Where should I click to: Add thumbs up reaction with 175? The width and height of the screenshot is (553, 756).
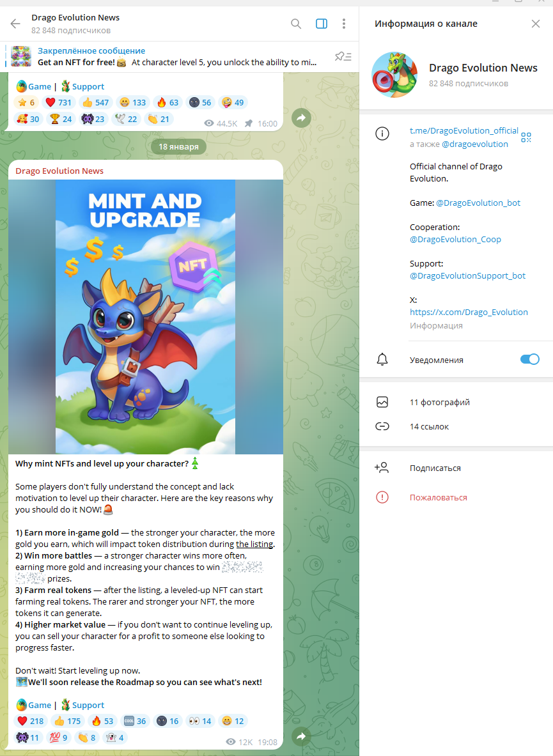[67, 721]
